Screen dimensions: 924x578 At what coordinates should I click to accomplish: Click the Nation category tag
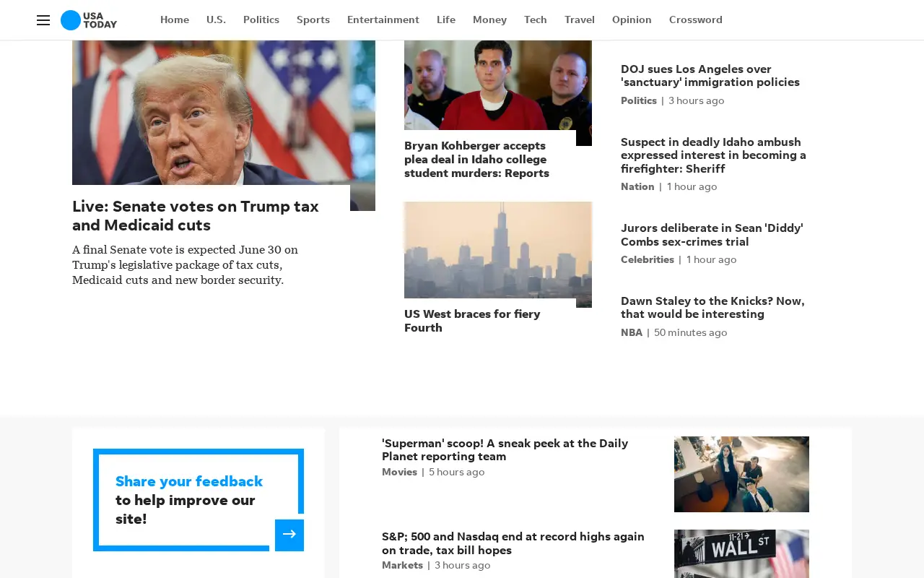637,186
